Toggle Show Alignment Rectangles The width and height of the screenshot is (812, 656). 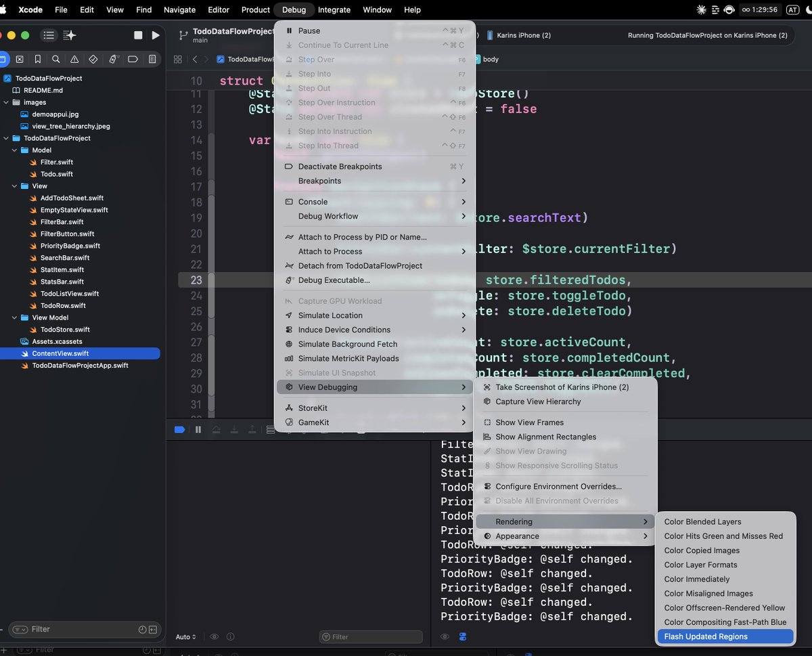tap(565, 437)
